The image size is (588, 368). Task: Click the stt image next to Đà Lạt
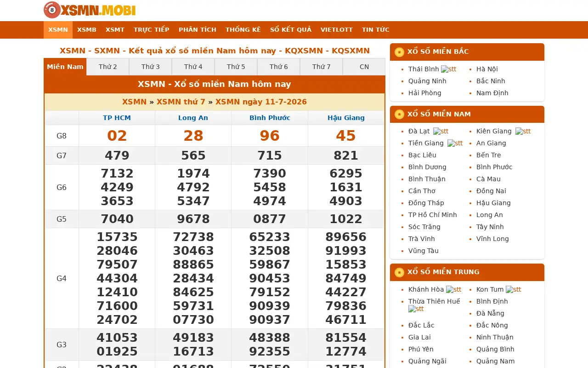tap(441, 131)
